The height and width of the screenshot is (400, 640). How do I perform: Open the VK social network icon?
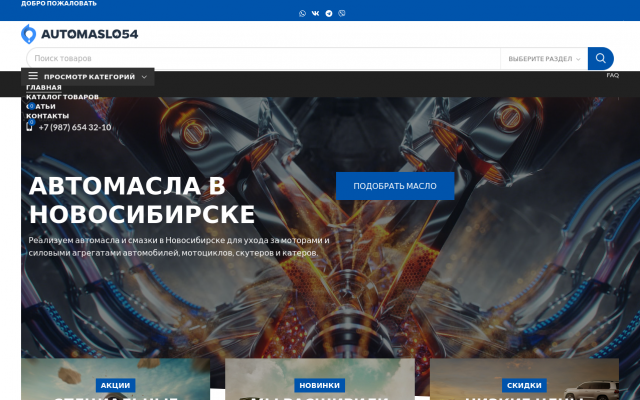click(316, 13)
